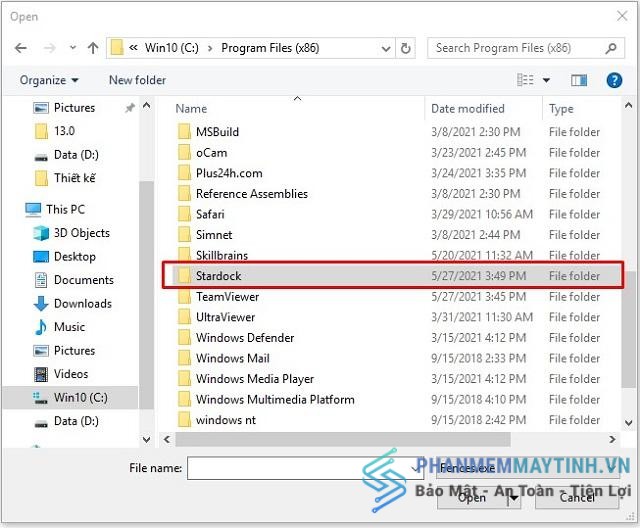The height and width of the screenshot is (528, 640).
Task: Click the search magnifier icon
Action: (611, 48)
